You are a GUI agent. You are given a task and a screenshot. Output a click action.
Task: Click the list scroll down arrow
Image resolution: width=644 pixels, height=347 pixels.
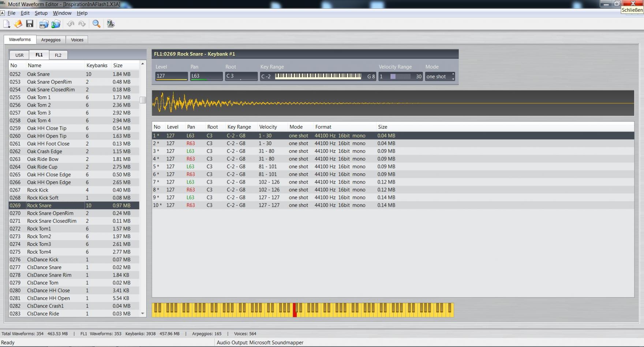coord(143,314)
